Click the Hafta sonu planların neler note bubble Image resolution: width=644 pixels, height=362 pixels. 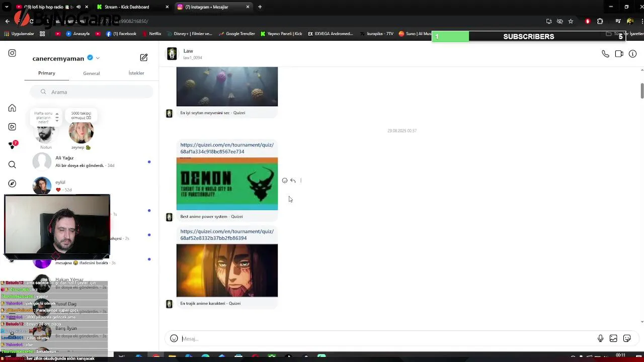pyautogui.click(x=45, y=117)
